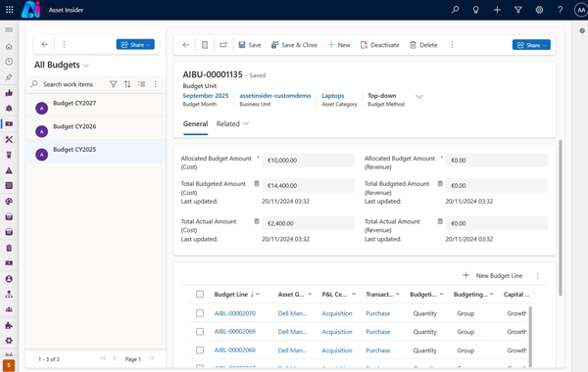Switch to the General tab
Viewport: 588px width, 372px height.
click(x=195, y=124)
